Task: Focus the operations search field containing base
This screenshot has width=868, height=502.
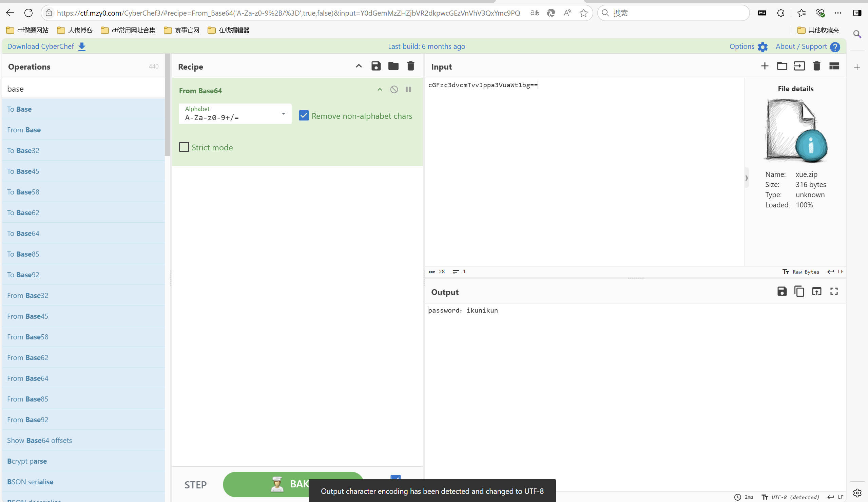Action: pos(83,89)
